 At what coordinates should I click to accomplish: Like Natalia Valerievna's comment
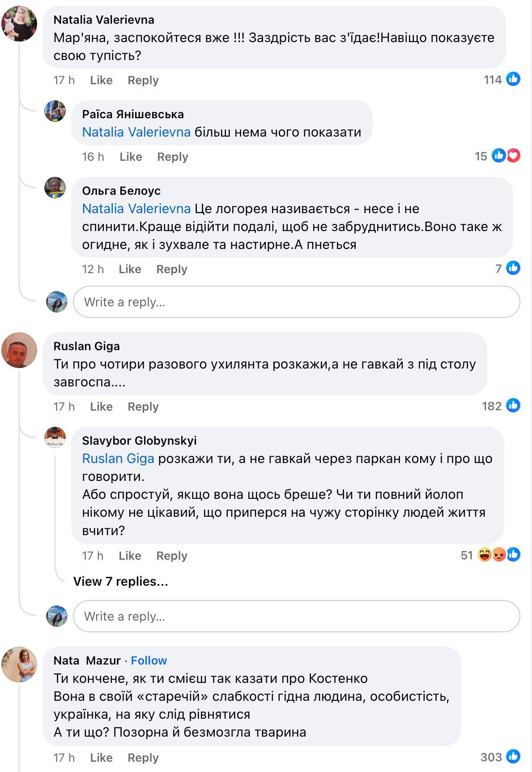(101, 80)
